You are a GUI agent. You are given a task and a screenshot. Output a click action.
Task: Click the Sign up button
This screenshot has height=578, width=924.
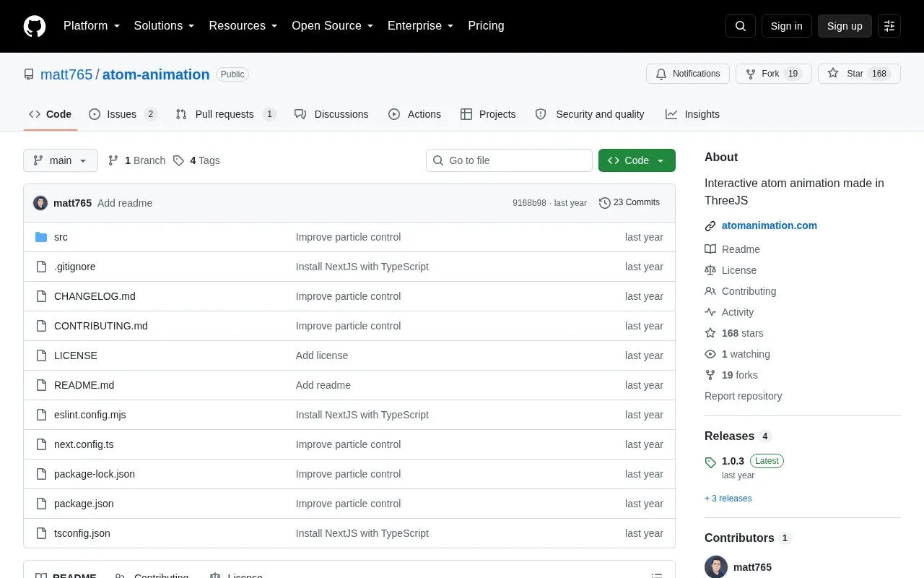point(845,26)
